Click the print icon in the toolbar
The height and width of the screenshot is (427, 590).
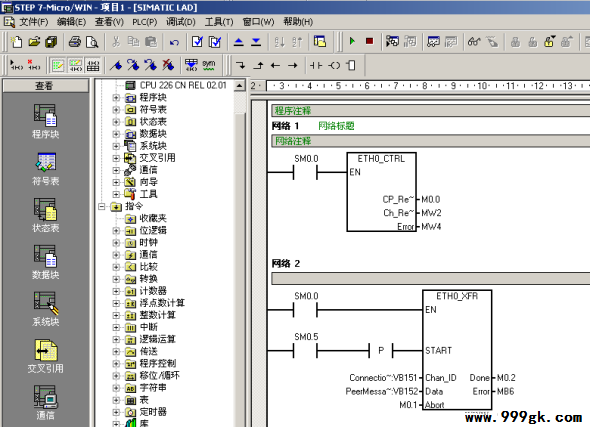[x=75, y=42]
